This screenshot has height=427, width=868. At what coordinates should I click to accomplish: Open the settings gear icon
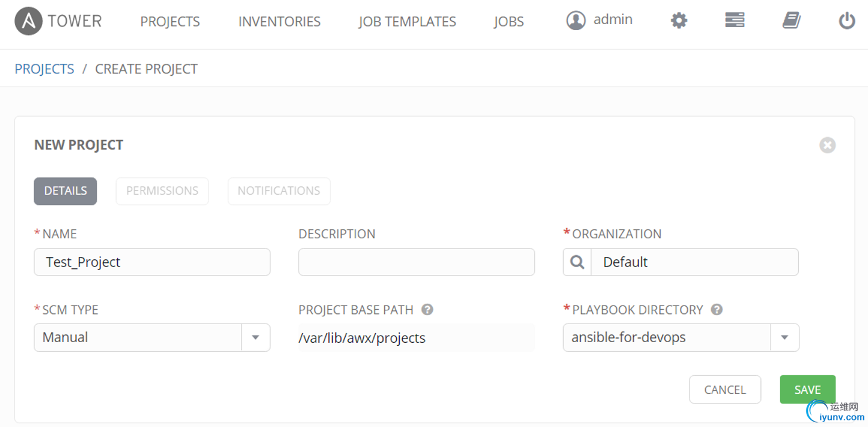point(679,21)
